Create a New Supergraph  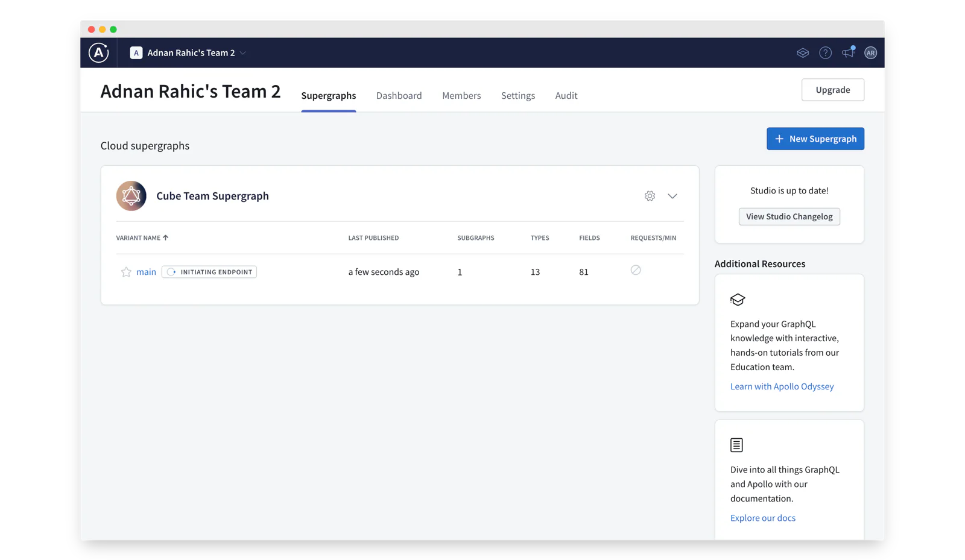point(815,139)
